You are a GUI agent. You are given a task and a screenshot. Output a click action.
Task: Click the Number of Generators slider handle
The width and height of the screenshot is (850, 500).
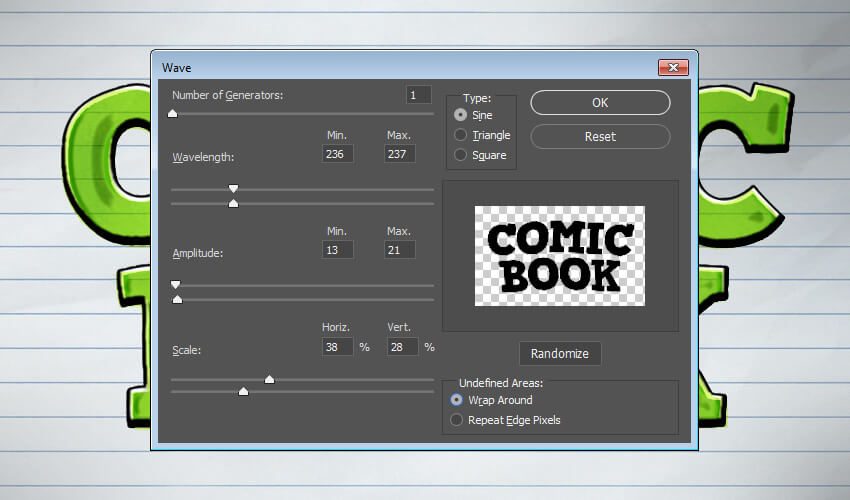172,113
